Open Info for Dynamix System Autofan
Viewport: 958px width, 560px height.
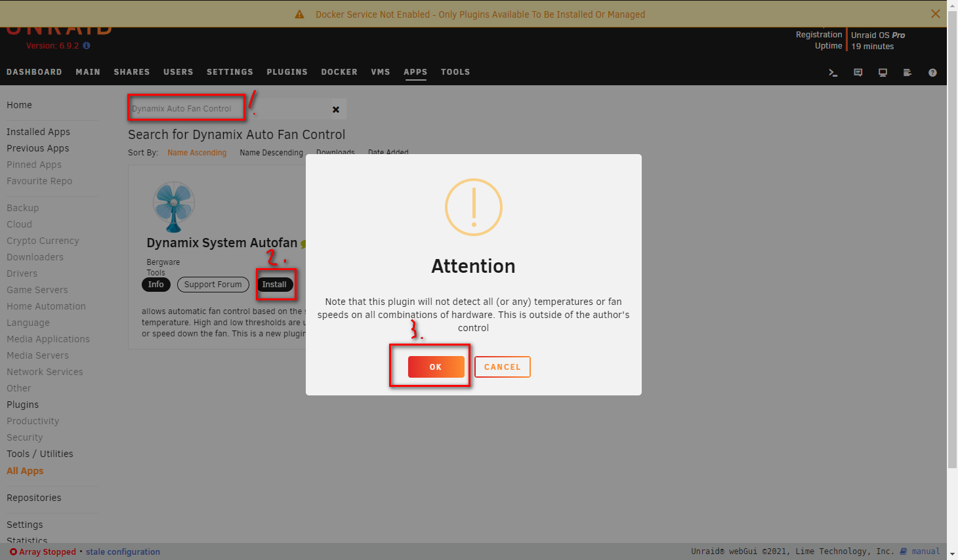[156, 285]
